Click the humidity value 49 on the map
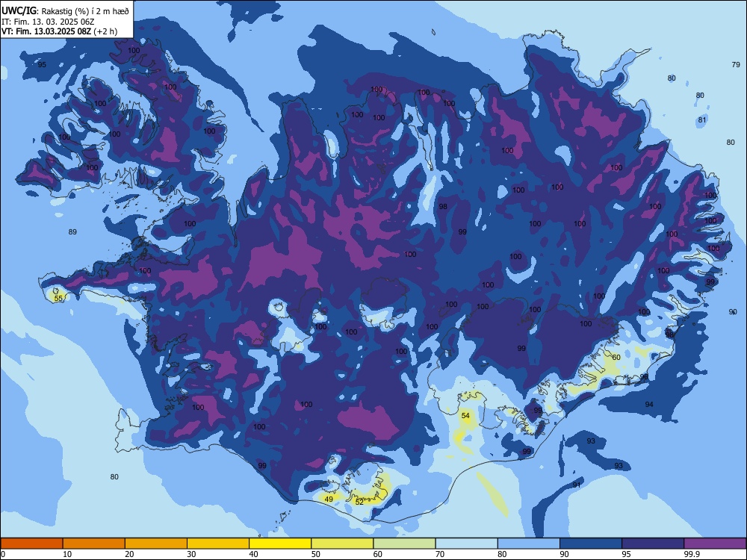747x560 pixels. (x=329, y=500)
